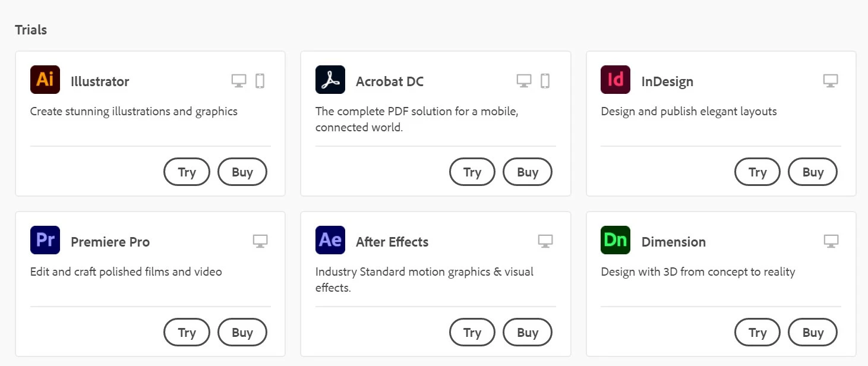The width and height of the screenshot is (868, 366).
Task: Click Dimension's desktop platform icon
Action: (x=831, y=241)
